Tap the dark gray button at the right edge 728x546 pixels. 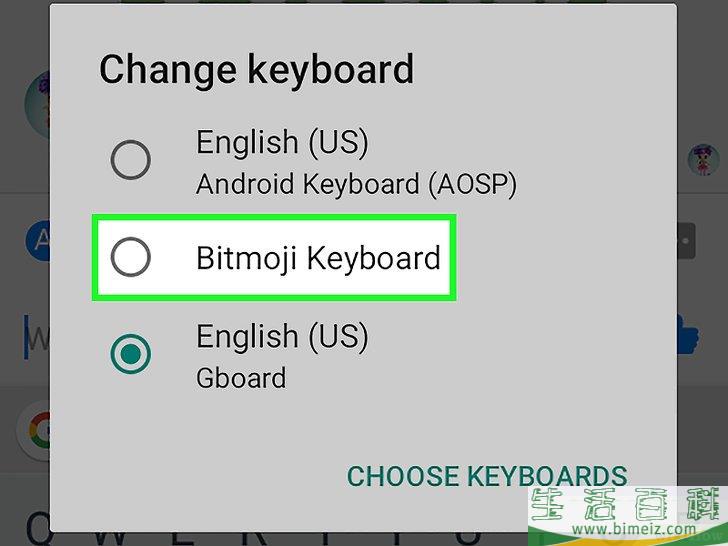(x=686, y=241)
